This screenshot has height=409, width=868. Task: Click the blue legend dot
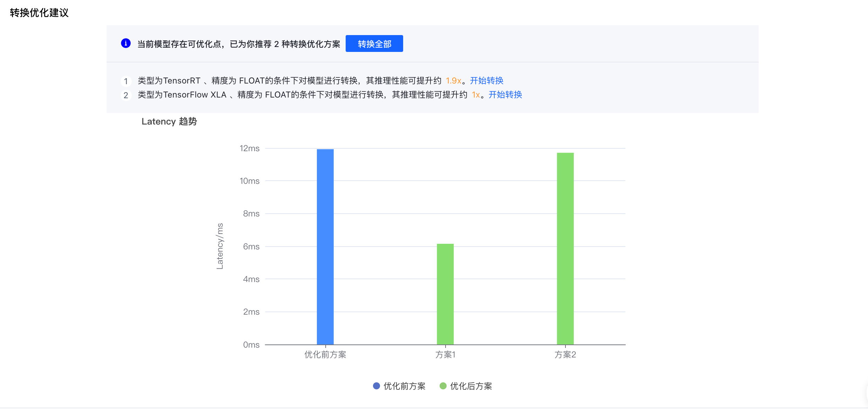[x=377, y=386]
